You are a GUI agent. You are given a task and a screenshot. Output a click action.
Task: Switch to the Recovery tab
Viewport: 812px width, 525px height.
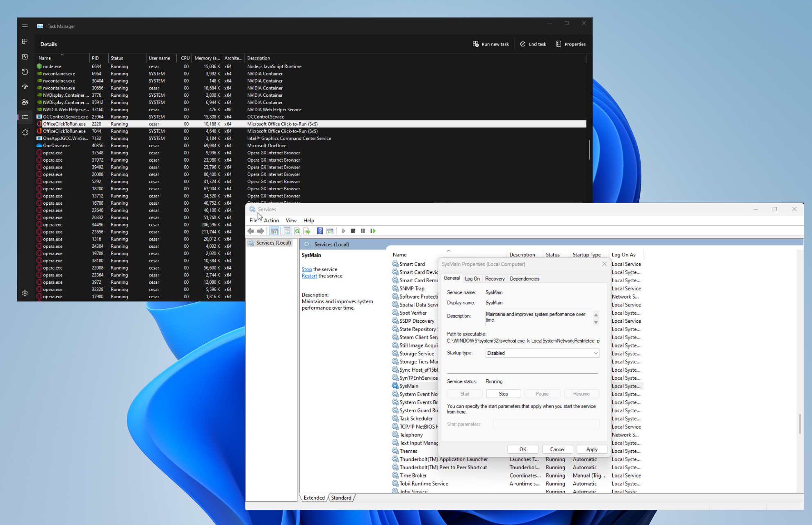[495, 278]
